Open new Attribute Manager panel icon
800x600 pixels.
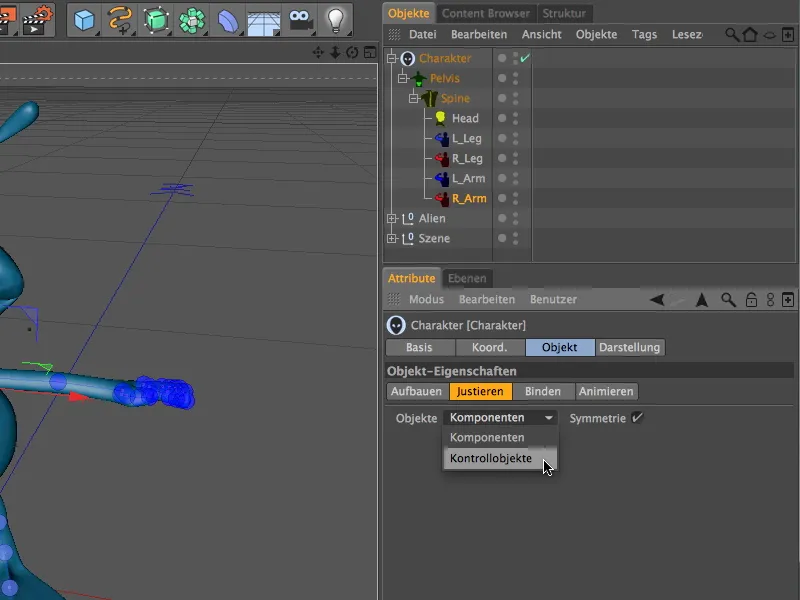(788, 299)
